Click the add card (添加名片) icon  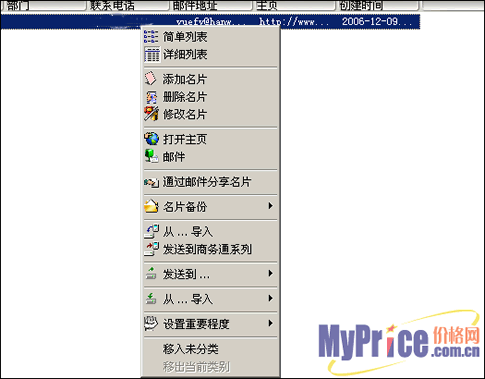pos(150,79)
